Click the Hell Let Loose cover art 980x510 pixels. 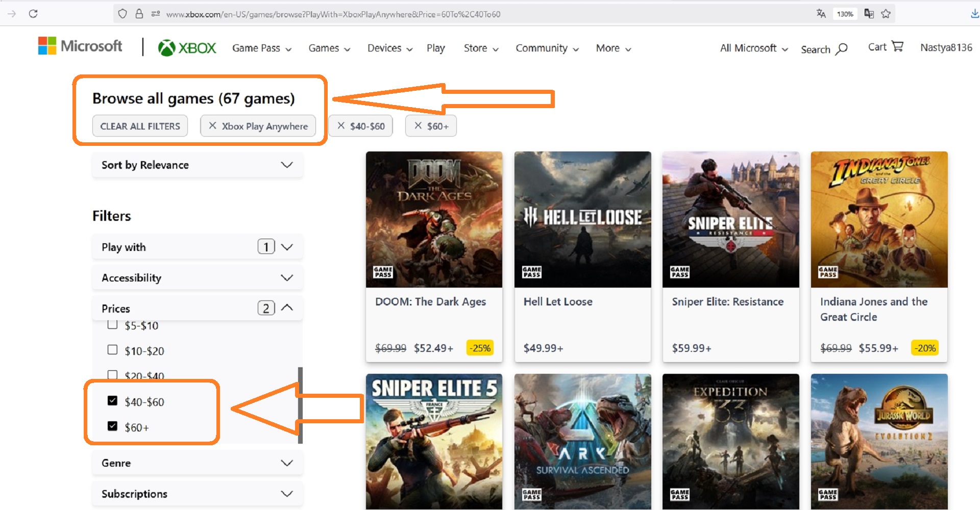(582, 219)
